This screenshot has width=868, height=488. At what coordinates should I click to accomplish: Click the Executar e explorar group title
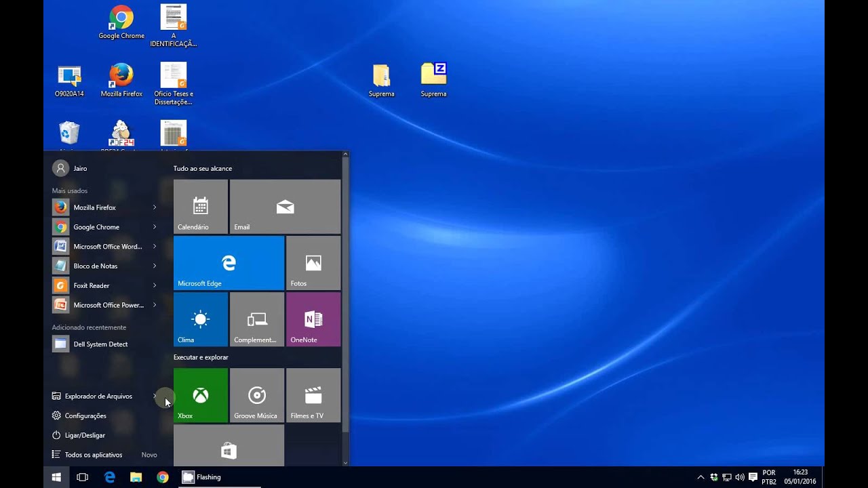[201, 357]
